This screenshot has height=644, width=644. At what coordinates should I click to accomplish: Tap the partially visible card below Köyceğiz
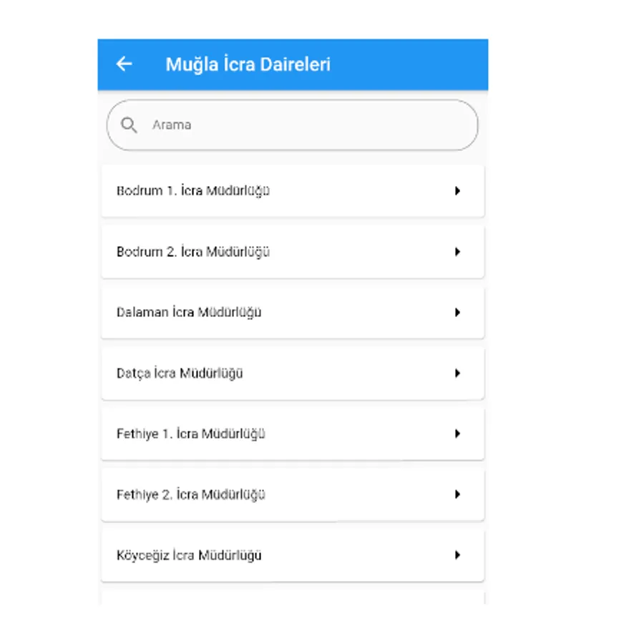pyautogui.click(x=292, y=598)
